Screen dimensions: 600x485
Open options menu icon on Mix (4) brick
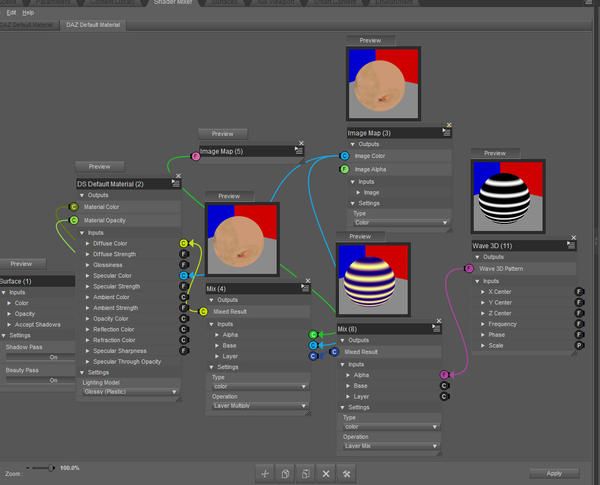click(305, 288)
